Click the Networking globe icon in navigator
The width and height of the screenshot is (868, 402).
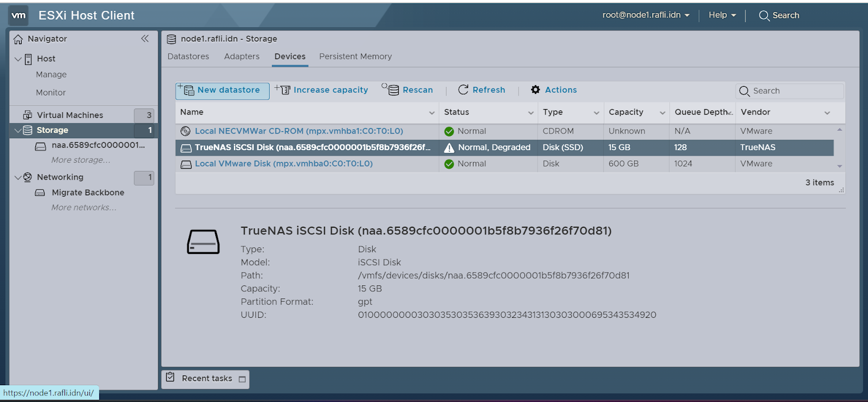(x=28, y=177)
